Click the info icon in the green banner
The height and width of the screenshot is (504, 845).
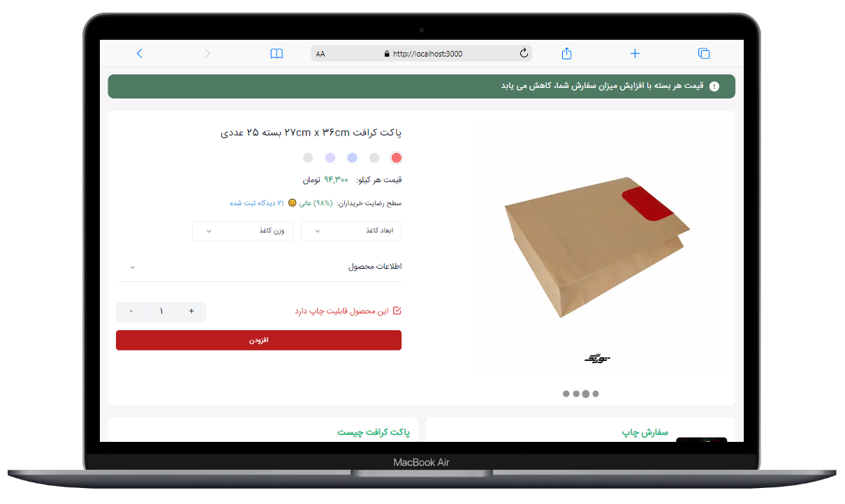coord(714,87)
